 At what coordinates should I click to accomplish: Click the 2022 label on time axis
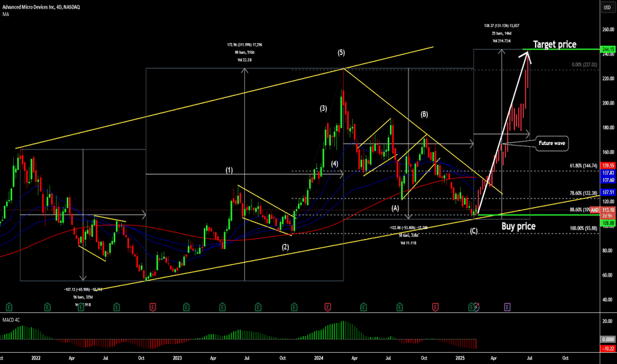[x=36, y=358]
